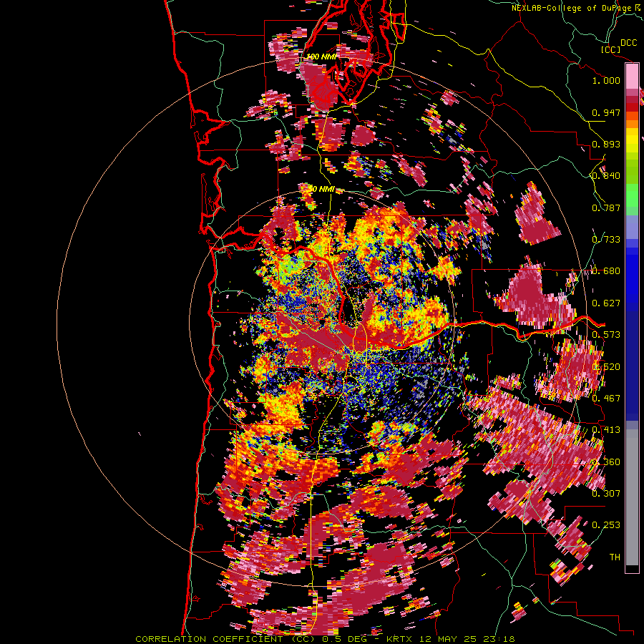
Task: Click the 0.467 scale label
Action: (606, 399)
